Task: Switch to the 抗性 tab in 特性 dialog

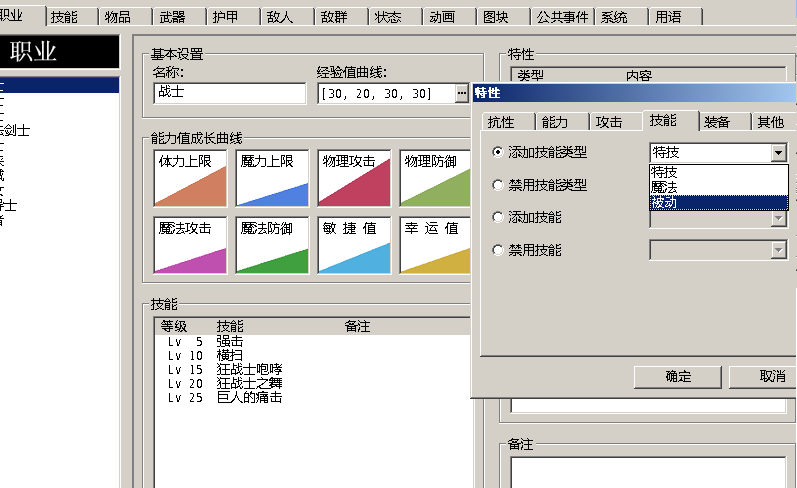Action: tap(508, 122)
